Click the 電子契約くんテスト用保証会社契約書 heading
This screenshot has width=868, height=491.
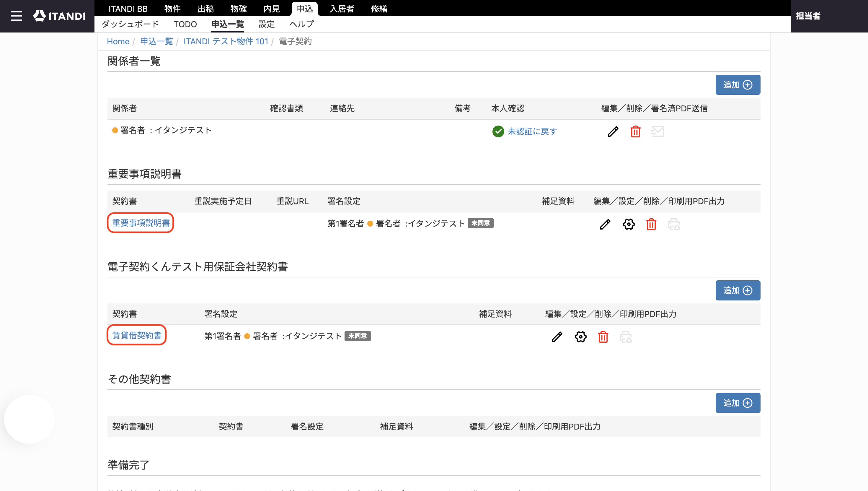pos(198,267)
